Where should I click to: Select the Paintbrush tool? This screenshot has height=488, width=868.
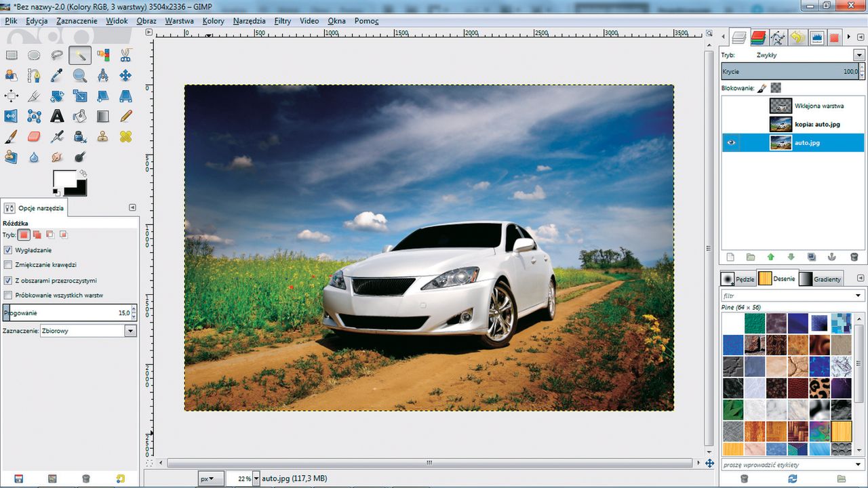(12, 137)
